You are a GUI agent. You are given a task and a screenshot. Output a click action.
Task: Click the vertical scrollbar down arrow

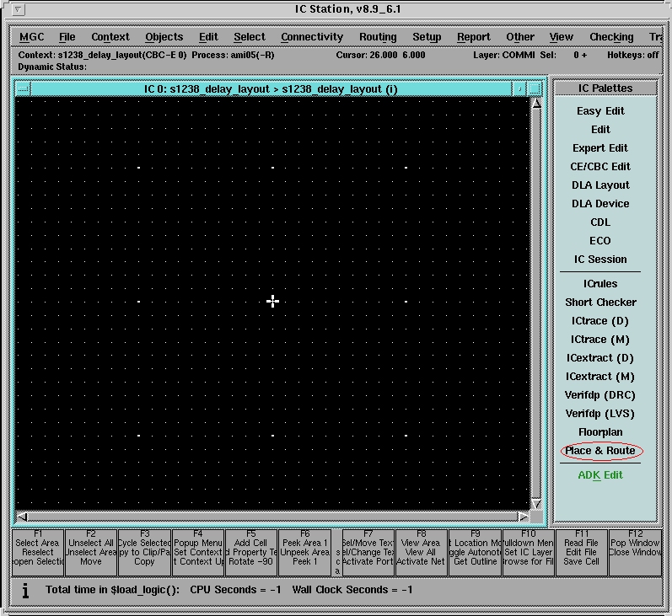click(536, 503)
